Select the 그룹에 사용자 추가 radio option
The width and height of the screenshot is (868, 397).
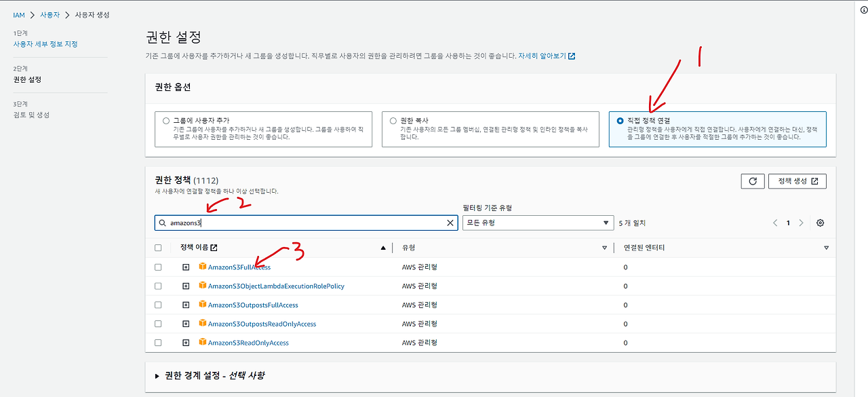pyautogui.click(x=166, y=120)
